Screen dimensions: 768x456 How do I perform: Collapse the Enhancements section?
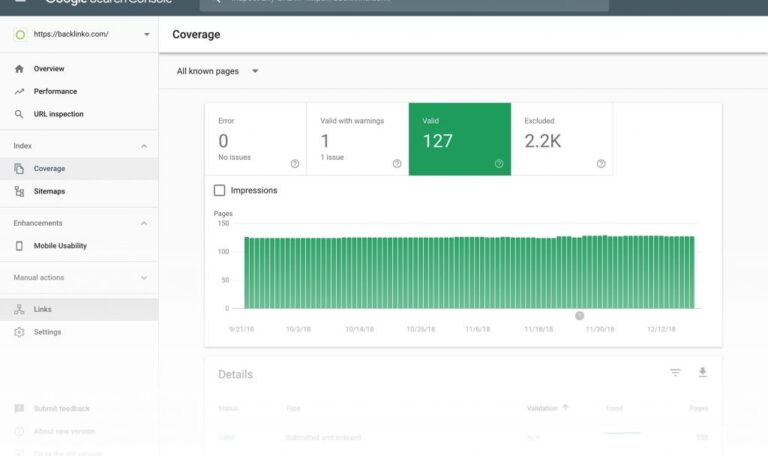pos(144,223)
